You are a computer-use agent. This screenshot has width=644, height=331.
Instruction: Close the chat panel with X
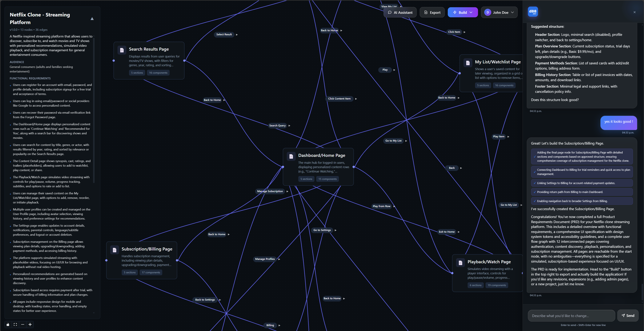634,12
